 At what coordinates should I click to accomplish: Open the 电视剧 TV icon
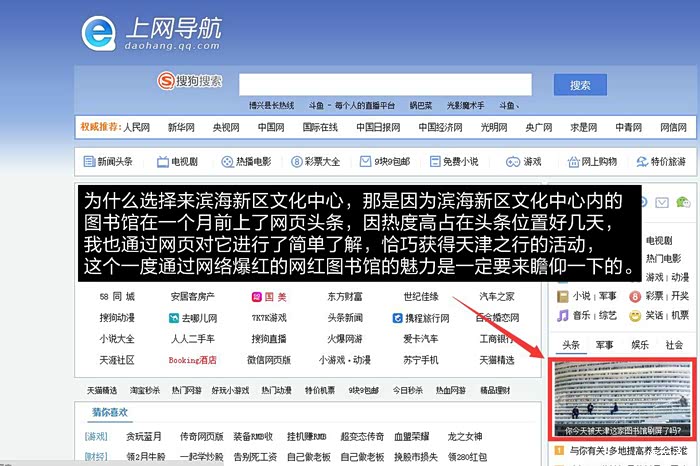[x=162, y=162]
